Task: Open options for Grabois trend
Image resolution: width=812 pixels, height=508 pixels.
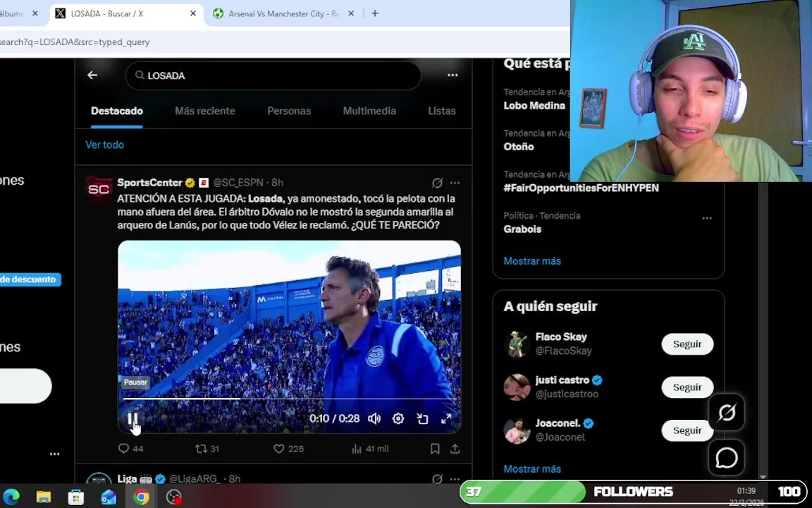Action: point(707,218)
